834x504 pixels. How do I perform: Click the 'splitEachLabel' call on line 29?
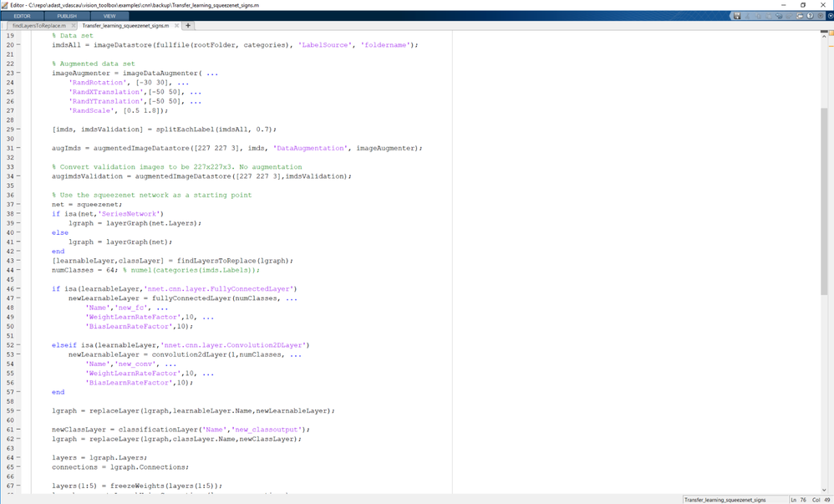click(x=185, y=130)
